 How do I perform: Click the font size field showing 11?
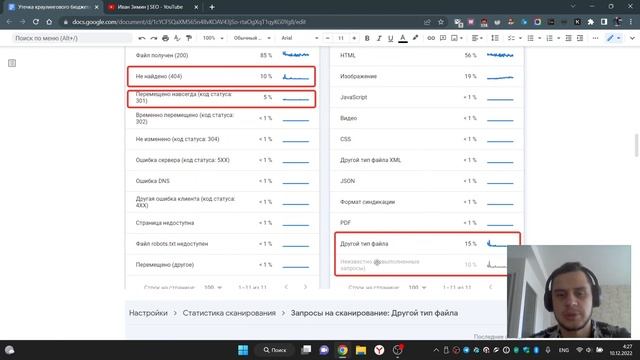340,38
